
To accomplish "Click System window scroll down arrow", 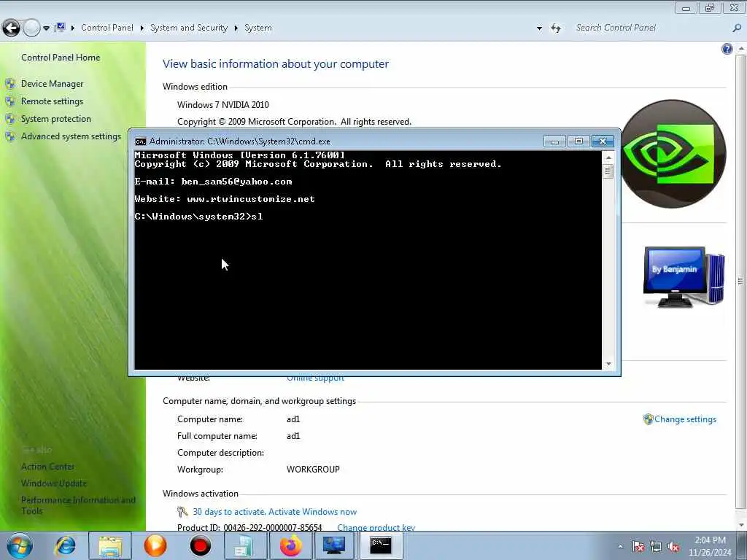I will pos(741,525).
